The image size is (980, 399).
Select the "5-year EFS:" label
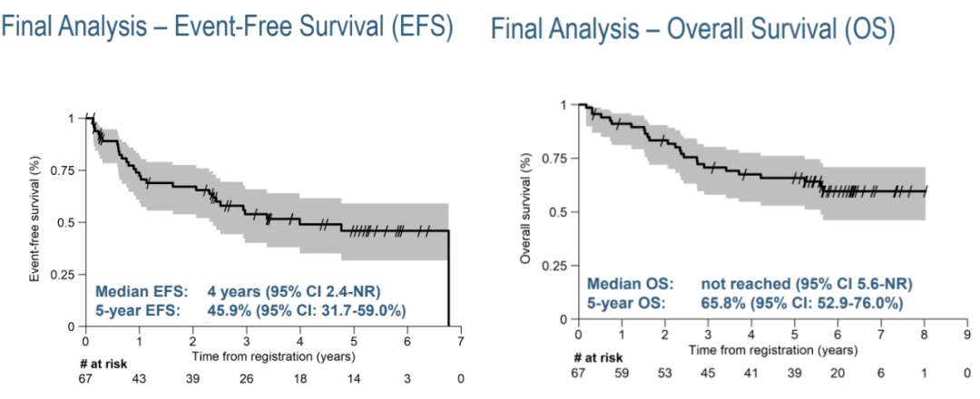139,310
